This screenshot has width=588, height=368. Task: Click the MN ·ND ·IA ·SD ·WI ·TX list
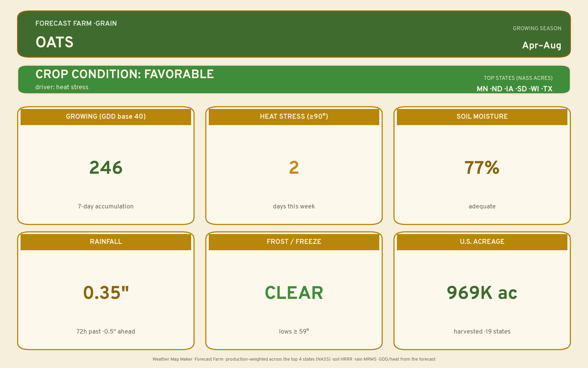pyautogui.click(x=514, y=89)
